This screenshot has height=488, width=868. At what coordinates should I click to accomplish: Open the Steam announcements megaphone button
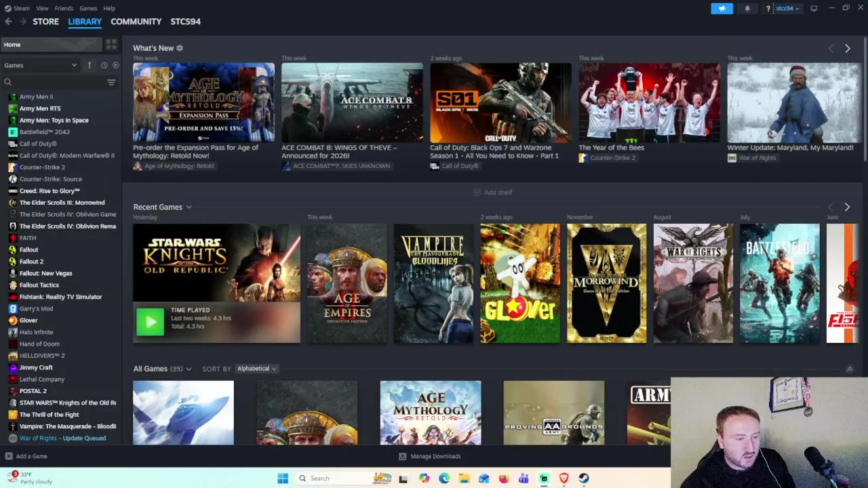coord(722,8)
